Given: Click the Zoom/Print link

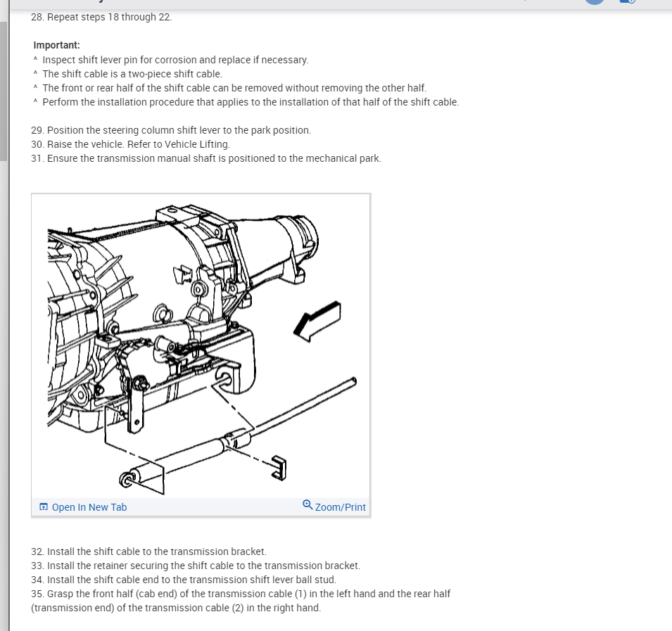Looking at the screenshot, I should click(341, 507).
